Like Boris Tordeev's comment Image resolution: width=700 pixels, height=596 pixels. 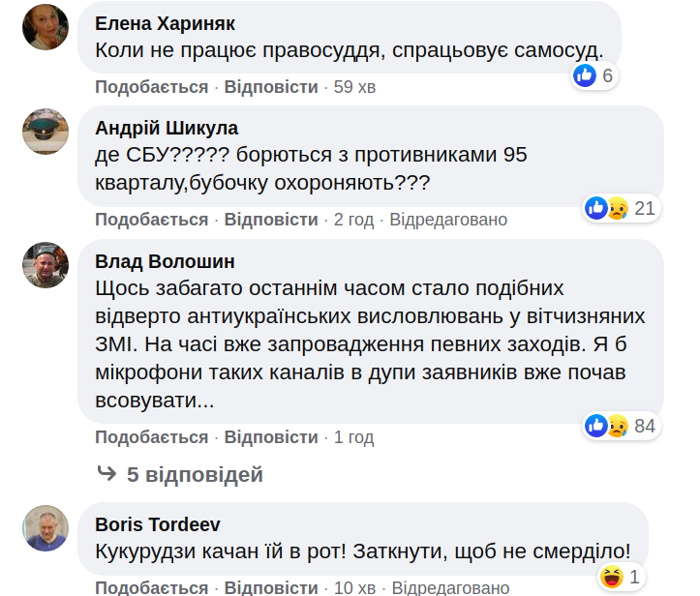click(152, 587)
